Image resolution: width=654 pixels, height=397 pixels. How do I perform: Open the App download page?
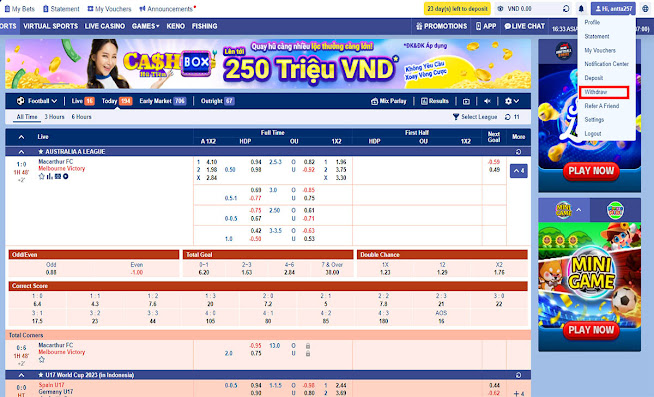[486, 26]
